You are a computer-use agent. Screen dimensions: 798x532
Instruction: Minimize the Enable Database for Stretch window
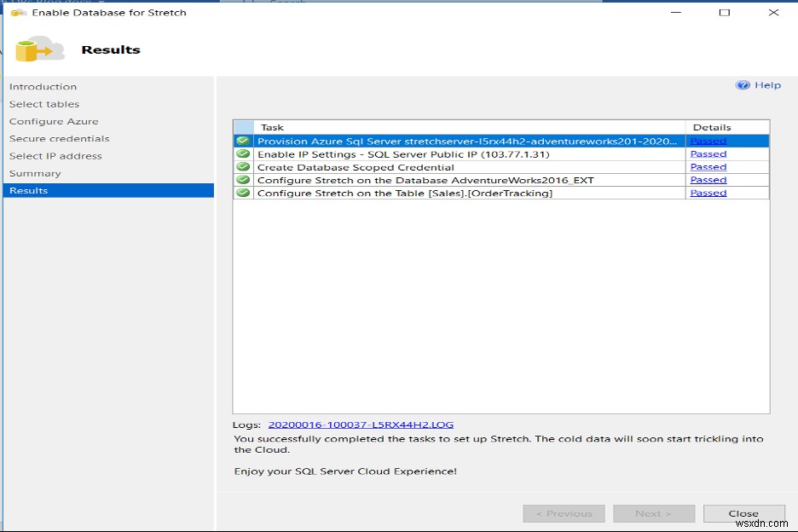tap(676, 12)
